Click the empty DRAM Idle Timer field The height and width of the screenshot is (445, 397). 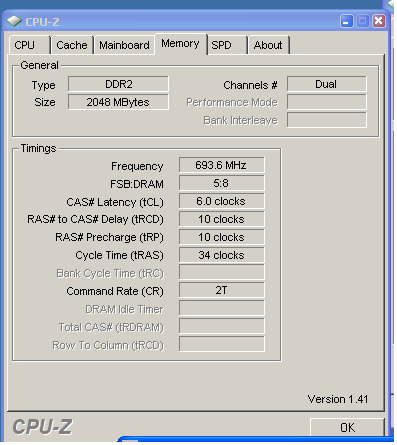222,308
